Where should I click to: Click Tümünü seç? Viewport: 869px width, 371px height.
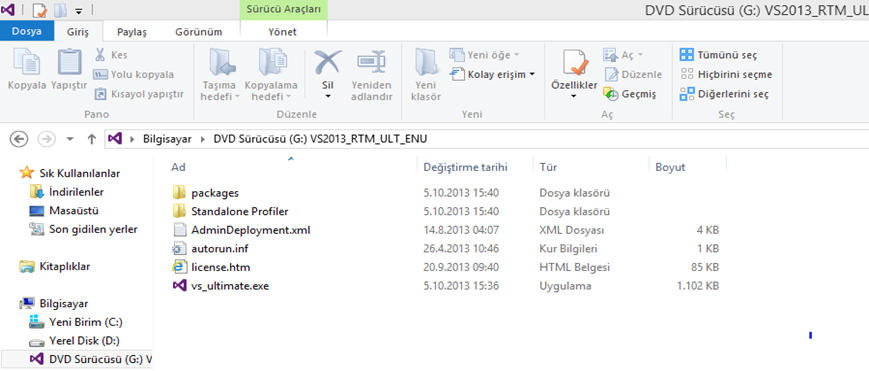pos(718,55)
